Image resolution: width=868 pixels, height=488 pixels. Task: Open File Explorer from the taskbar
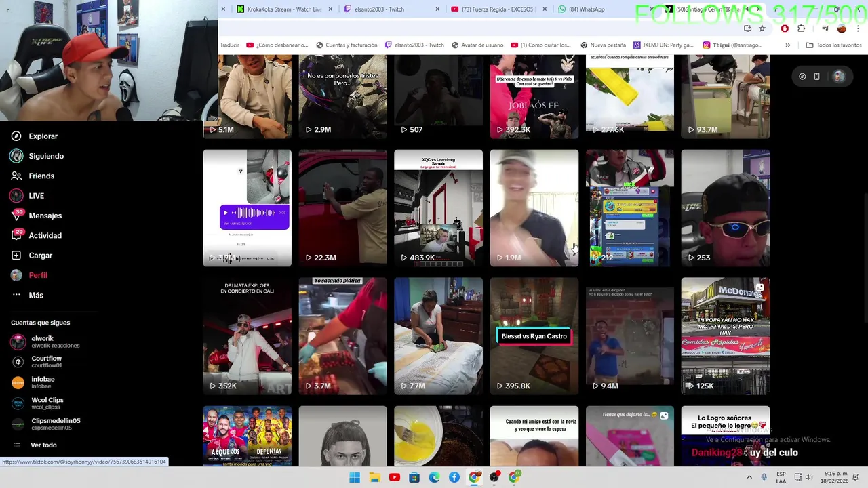pyautogui.click(x=374, y=478)
